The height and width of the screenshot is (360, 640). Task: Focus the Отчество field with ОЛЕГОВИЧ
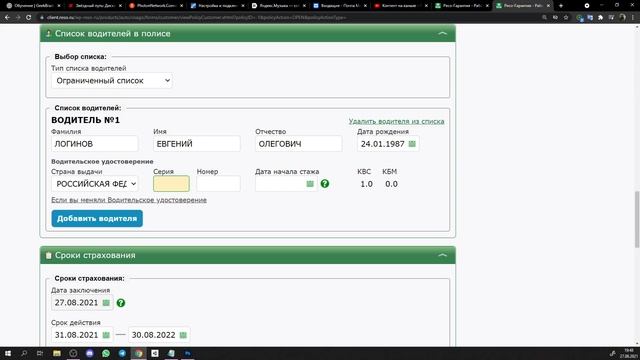coord(299,144)
